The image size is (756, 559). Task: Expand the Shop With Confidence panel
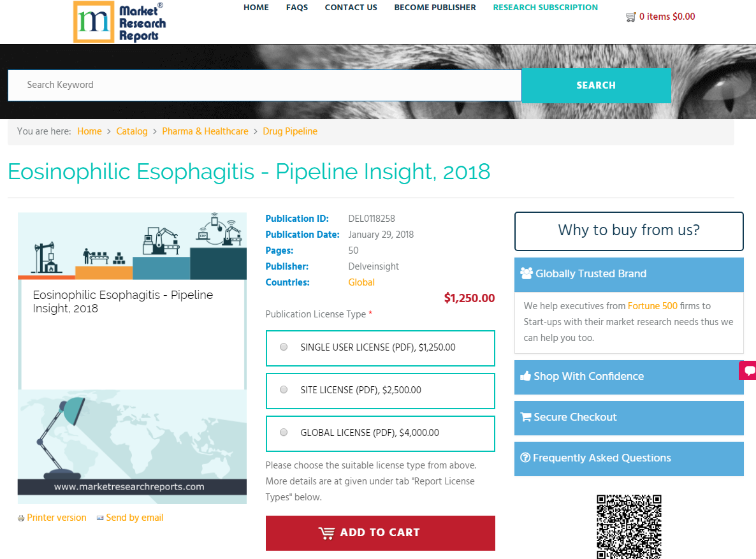(629, 377)
